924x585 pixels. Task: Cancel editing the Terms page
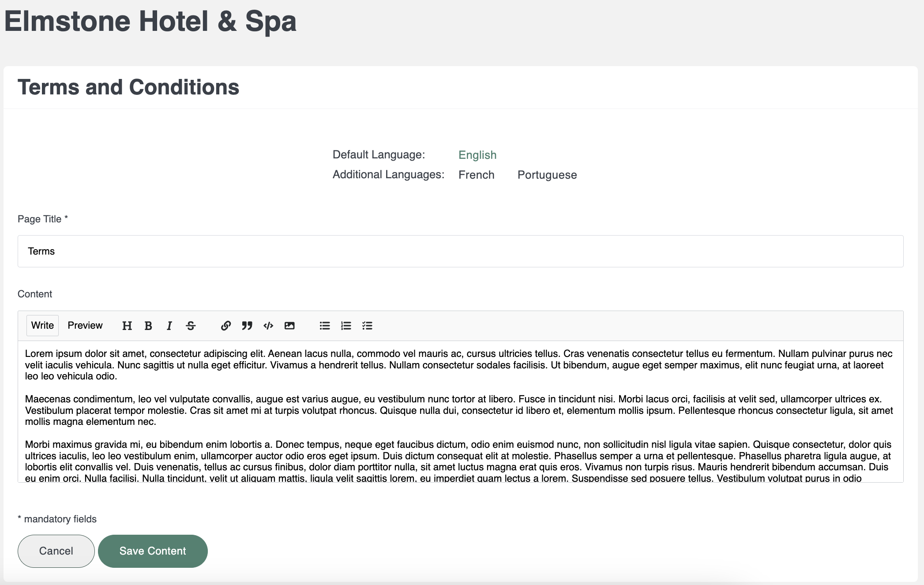56,551
